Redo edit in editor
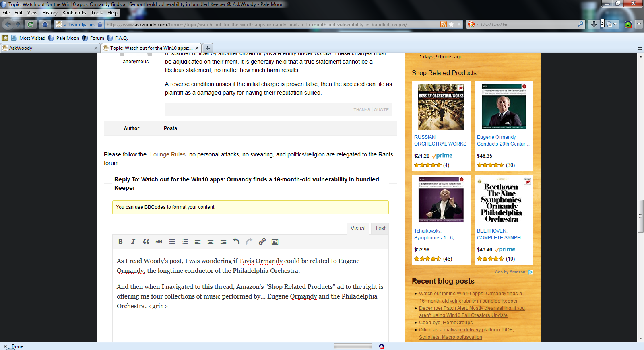The height and width of the screenshot is (350, 644). pos(249,241)
